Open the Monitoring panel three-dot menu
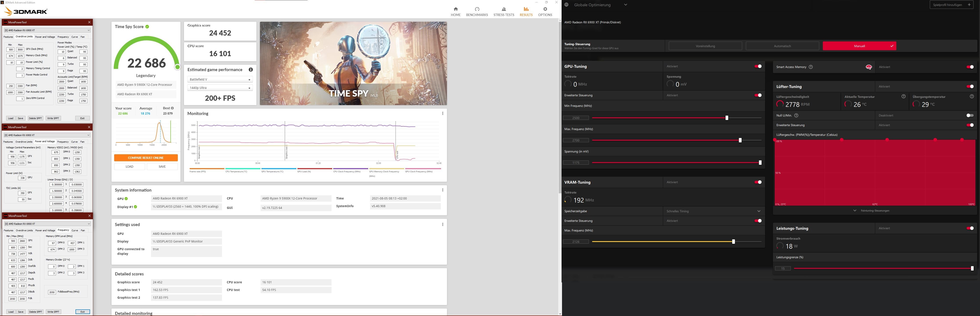This screenshot has width=980, height=316. click(x=442, y=113)
